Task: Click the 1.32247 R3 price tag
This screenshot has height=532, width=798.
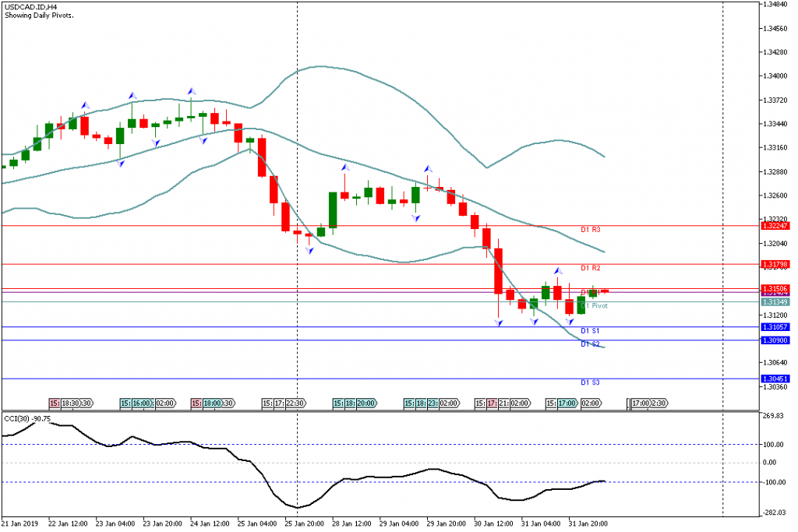Action: 776,226
